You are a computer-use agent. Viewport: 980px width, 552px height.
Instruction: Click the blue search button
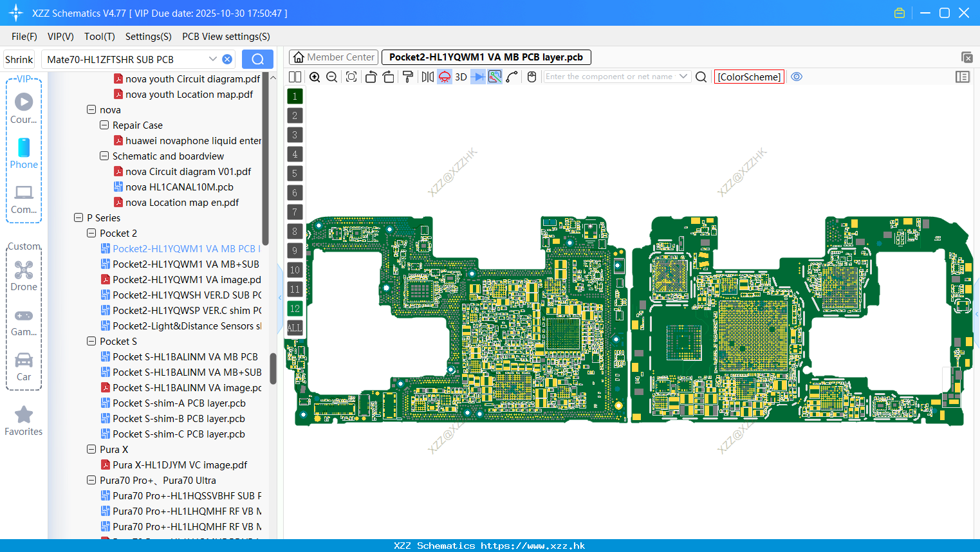257,59
